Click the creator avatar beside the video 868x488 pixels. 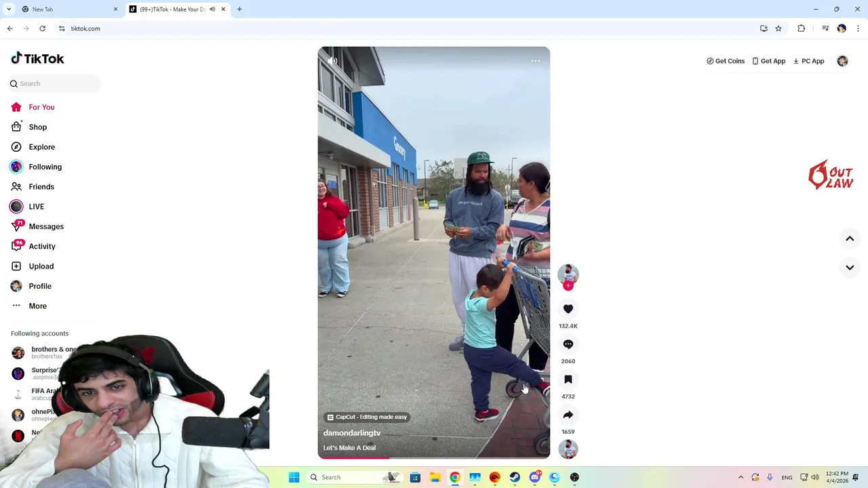(x=568, y=274)
